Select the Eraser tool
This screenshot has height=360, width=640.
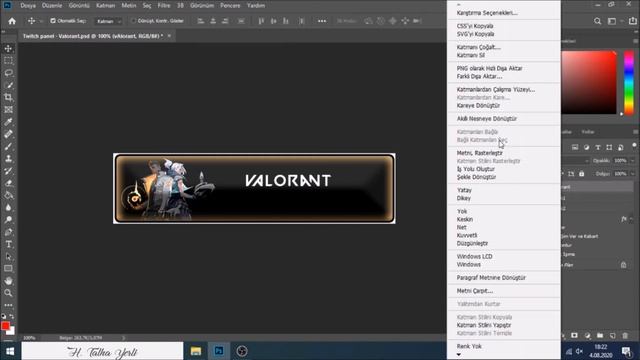pyautogui.click(x=8, y=183)
